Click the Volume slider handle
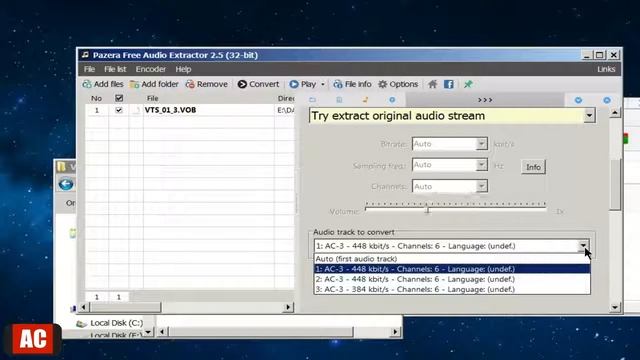The height and width of the screenshot is (360, 640). [427, 209]
